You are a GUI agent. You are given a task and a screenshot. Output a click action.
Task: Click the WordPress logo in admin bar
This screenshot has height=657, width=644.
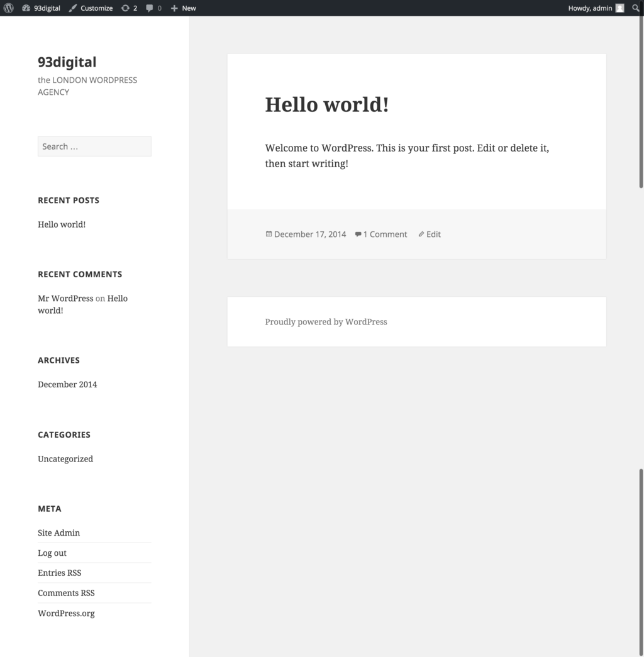(x=9, y=8)
